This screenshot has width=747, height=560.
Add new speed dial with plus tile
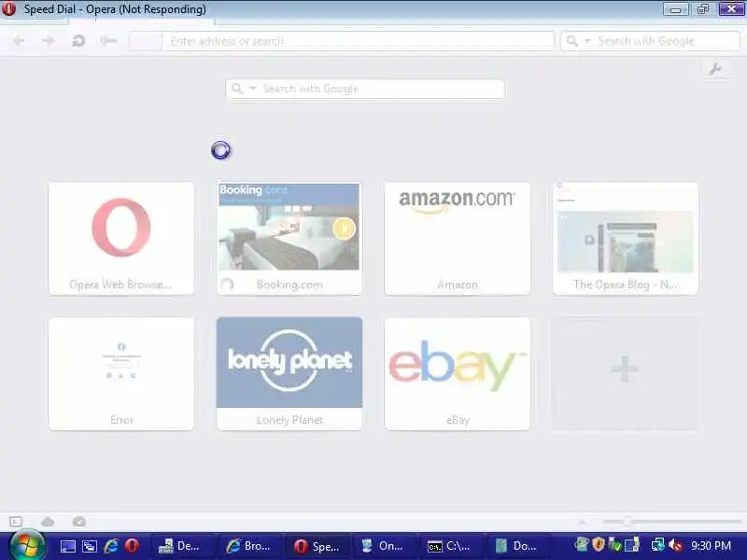tap(626, 374)
